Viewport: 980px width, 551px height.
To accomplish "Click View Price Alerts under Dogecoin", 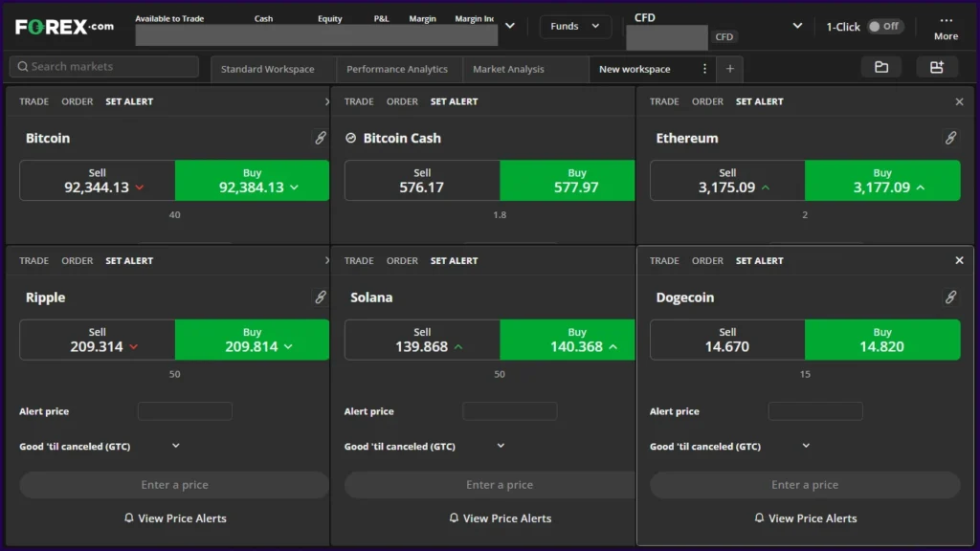I will [805, 518].
